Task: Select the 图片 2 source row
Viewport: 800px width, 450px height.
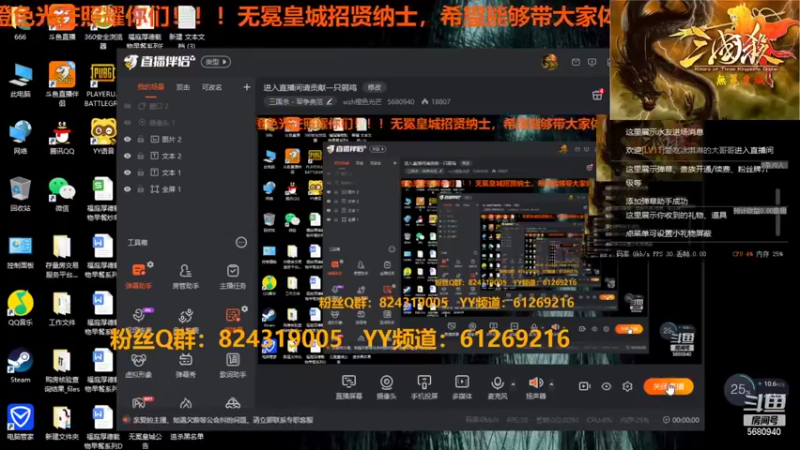Action: pos(186,139)
